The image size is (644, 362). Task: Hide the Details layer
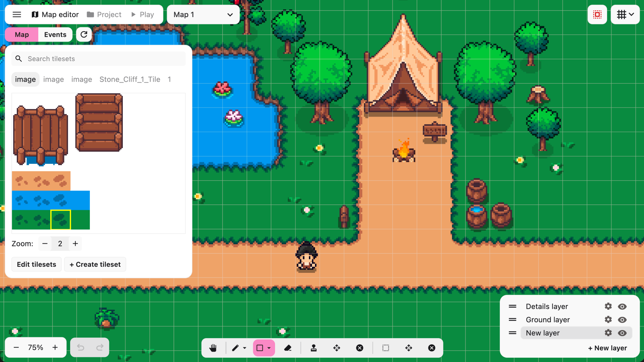click(x=622, y=306)
